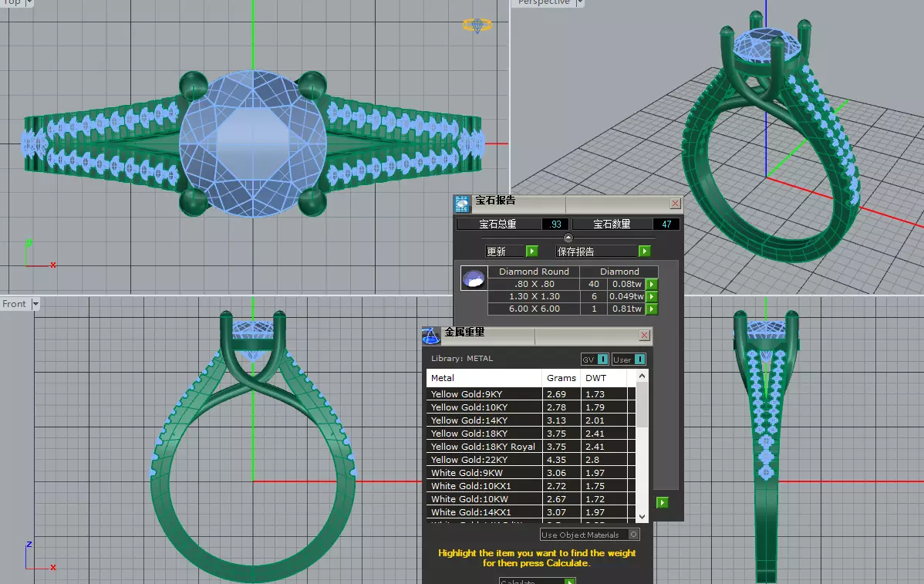Screen dimensions: 924x584
Task: Open the Perspective viewport dropdown arrow
Action: (580, 3)
